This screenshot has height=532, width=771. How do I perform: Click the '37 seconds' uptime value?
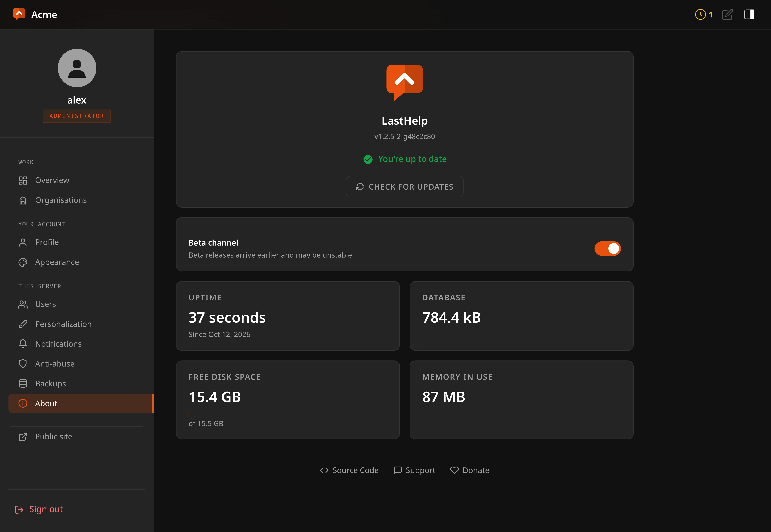227,317
